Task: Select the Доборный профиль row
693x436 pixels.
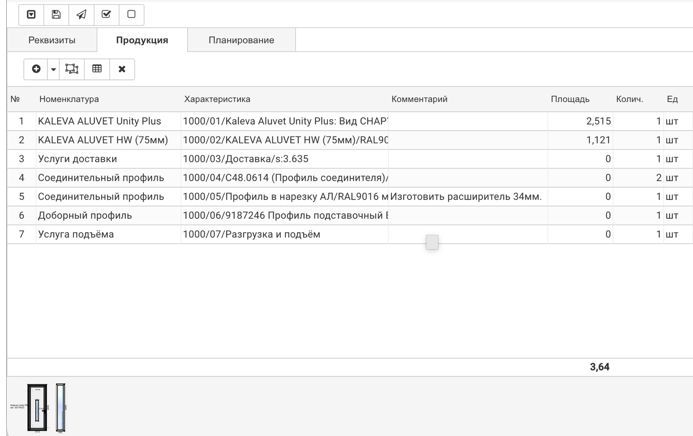Action: pyautogui.click(x=85, y=216)
